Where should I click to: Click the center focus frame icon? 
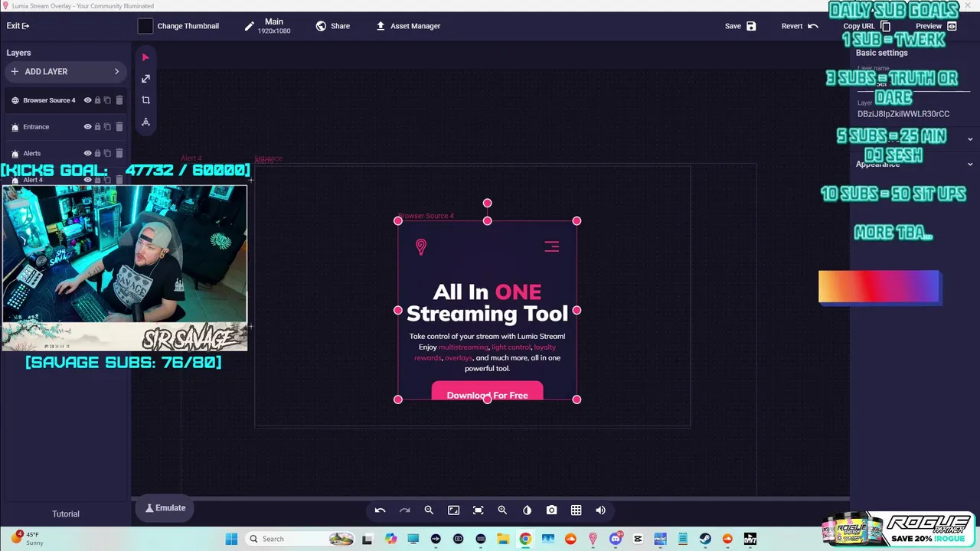(478, 510)
